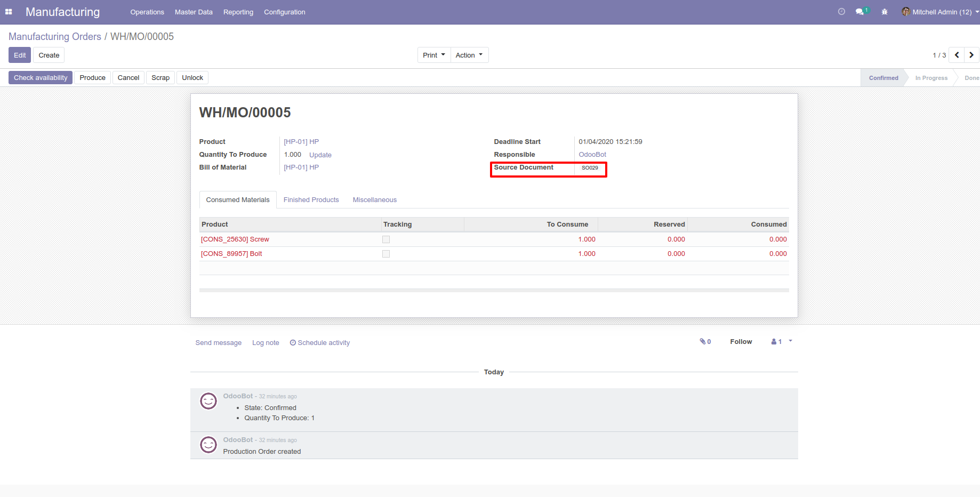Toggle tracking checkbox for Screw row
The width and height of the screenshot is (980, 497).
tap(386, 239)
